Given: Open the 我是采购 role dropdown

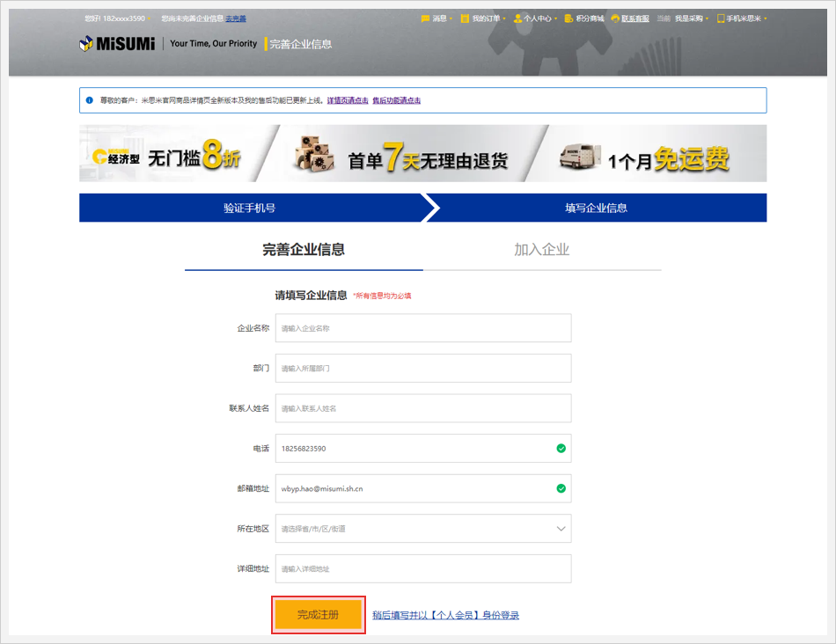Looking at the screenshot, I should click(691, 18).
